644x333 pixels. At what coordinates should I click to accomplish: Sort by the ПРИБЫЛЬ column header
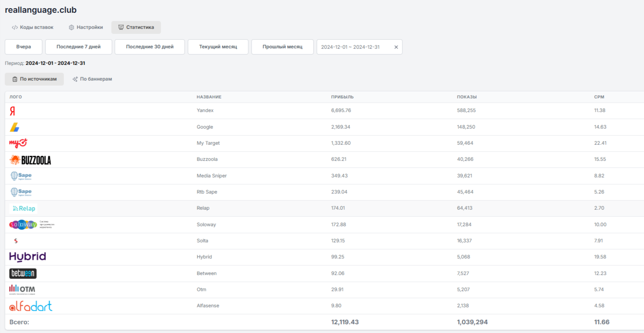coord(342,97)
